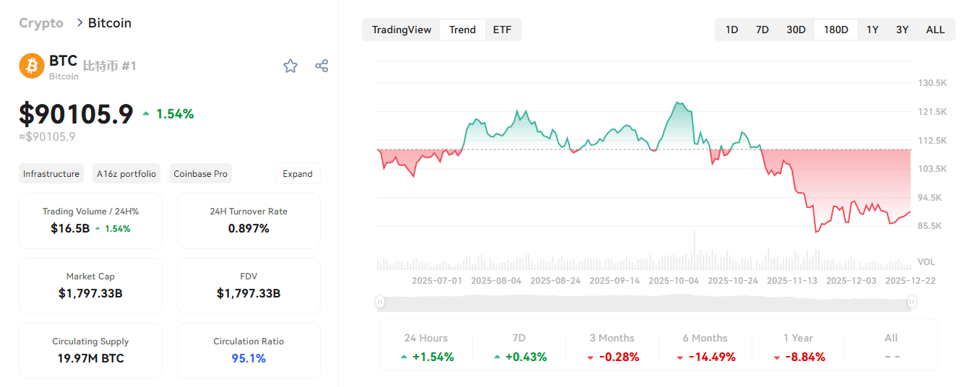Set chart range to 1D
Image resolution: width=980 pixels, height=387 pixels.
pyautogui.click(x=731, y=30)
